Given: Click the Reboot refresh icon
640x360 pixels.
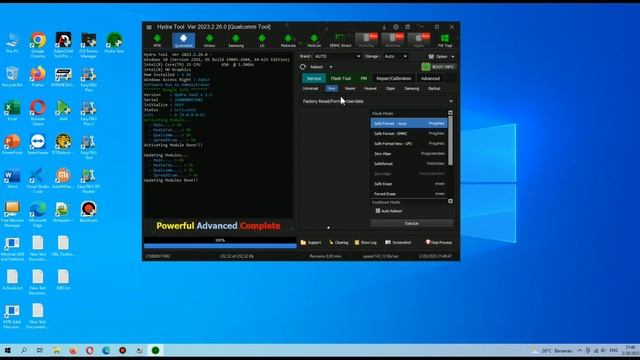Looking at the screenshot, I should point(303,67).
